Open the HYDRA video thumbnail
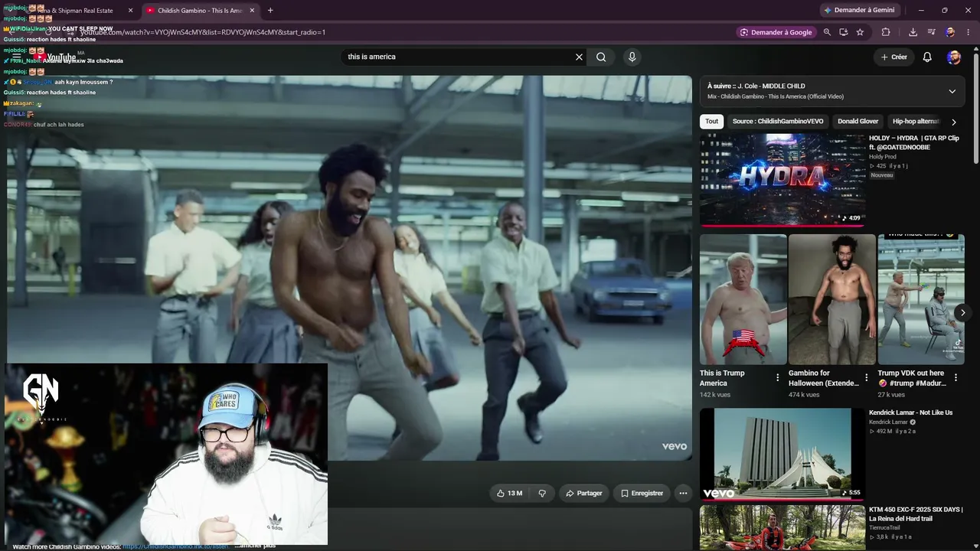 click(782, 180)
